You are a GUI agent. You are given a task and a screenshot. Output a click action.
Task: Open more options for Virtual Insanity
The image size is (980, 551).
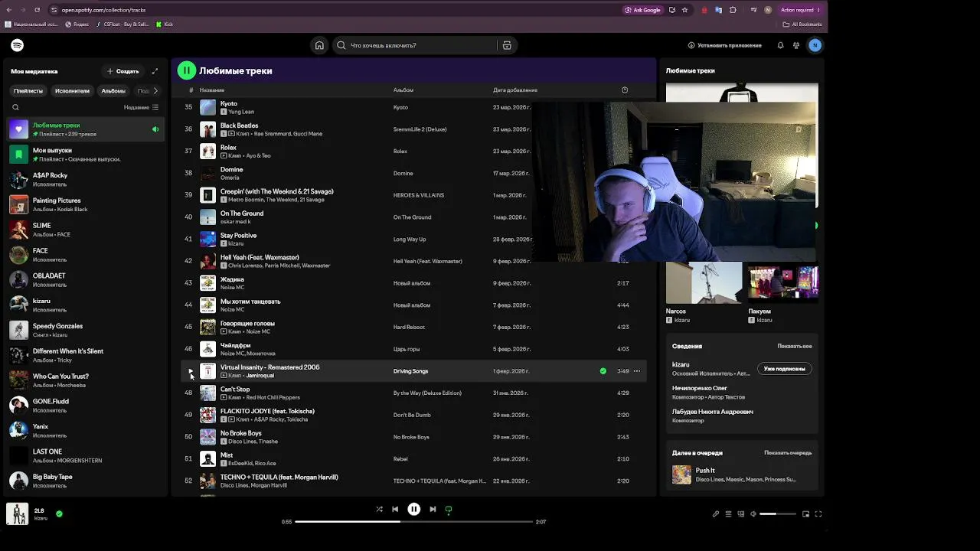636,371
